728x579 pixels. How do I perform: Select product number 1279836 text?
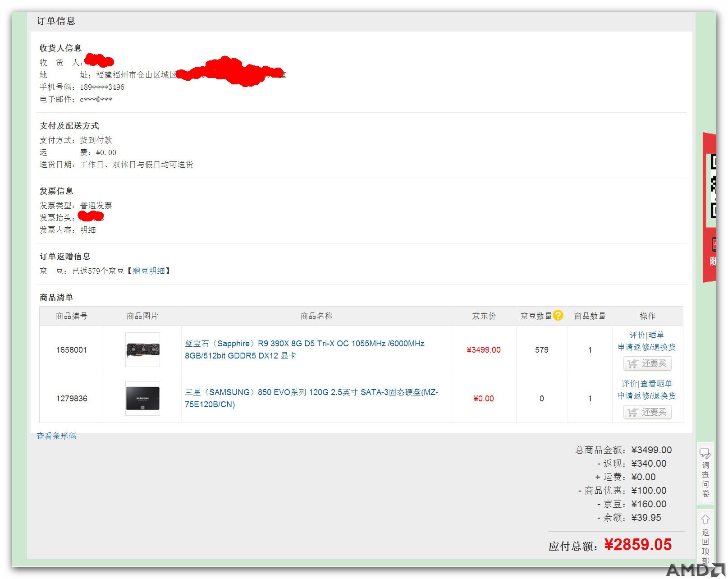[x=72, y=399]
